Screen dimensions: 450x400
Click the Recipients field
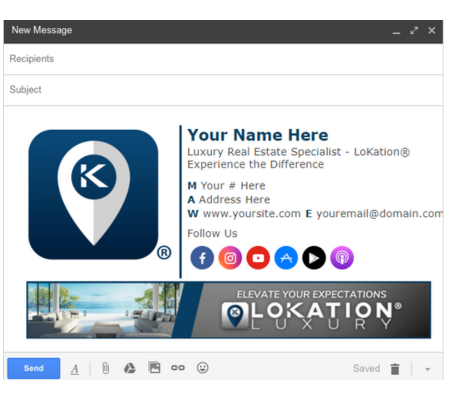pyautogui.click(x=223, y=59)
